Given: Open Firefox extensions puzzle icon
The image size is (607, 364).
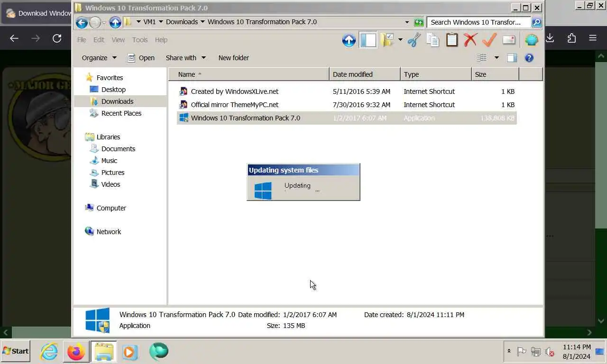Looking at the screenshot, I should [571, 38].
